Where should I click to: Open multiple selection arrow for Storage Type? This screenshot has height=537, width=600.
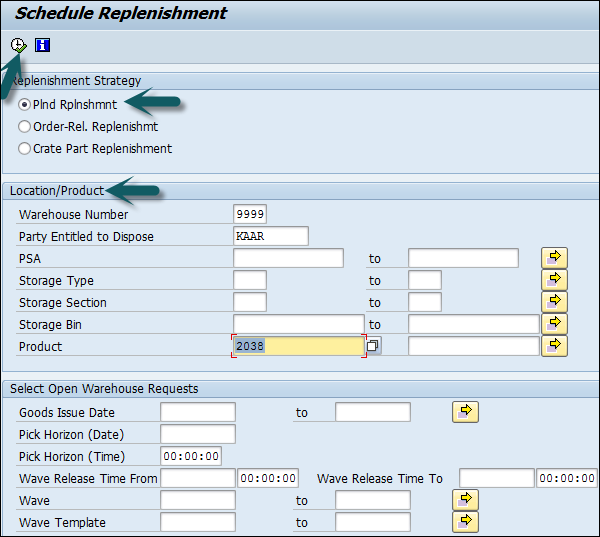(554, 280)
